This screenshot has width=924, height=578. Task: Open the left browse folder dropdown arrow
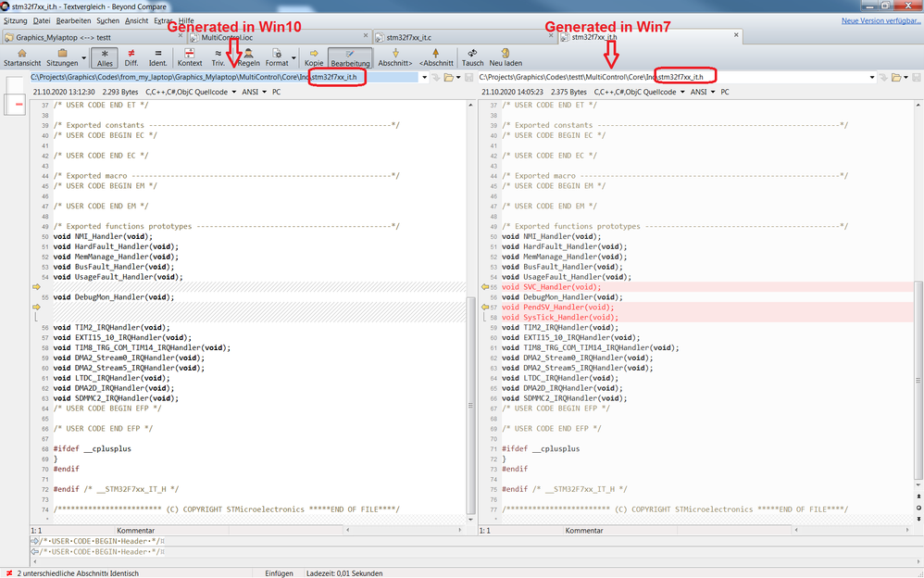(458, 78)
